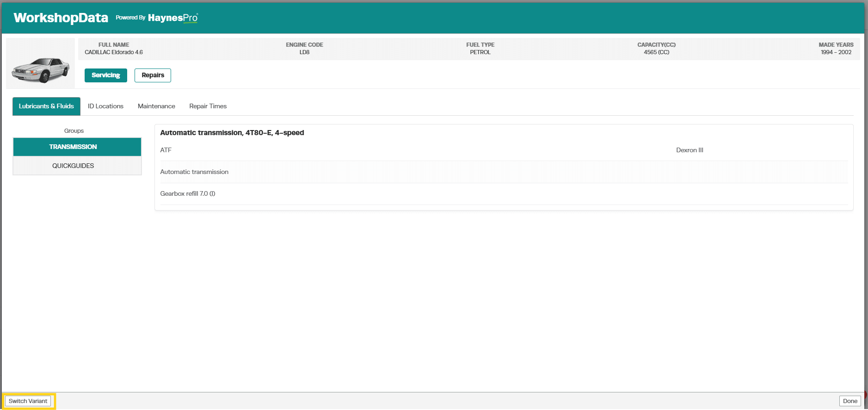Click the Gearbox refill 7.0 (l) entry
Image resolution: width=868 pixels, height=410 pixels.
188,194
